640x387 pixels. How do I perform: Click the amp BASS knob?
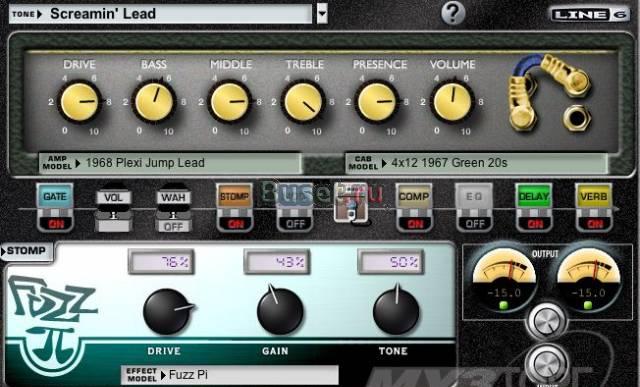(154, 102)
